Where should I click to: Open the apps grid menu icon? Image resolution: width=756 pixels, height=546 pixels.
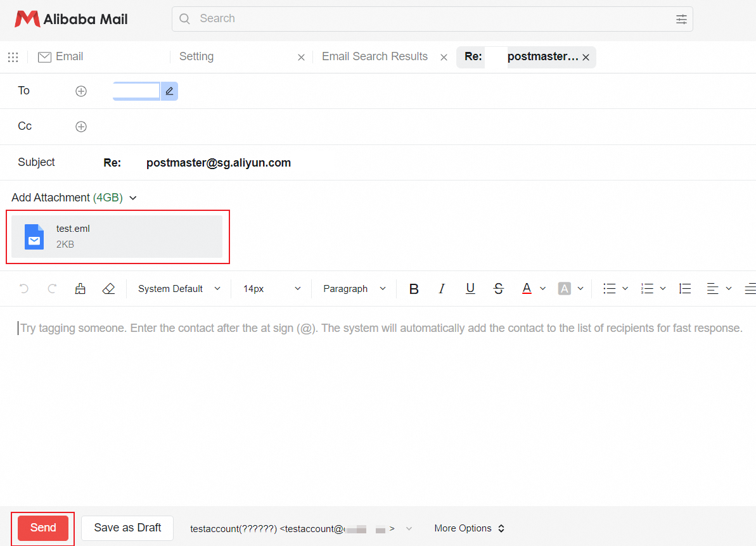pyautogui.click(x=13, y=58)
